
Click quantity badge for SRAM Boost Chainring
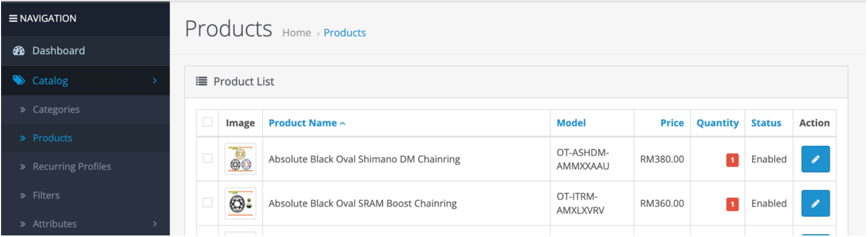pos(732,204)
